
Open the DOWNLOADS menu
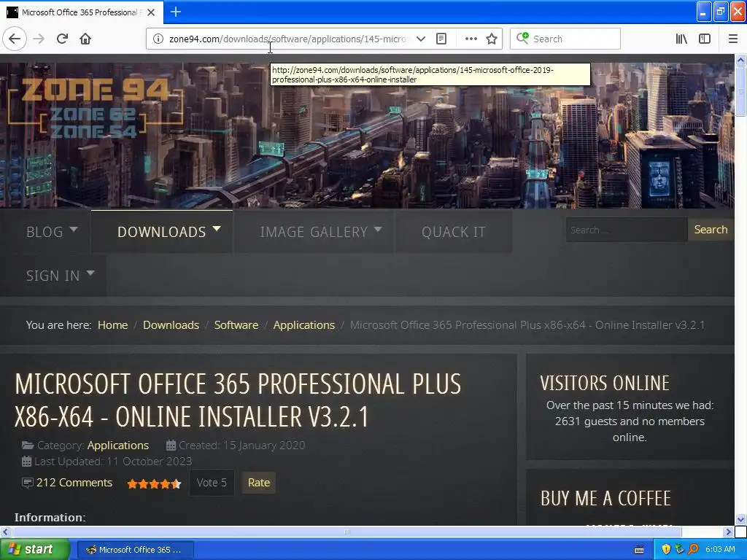click(x=162, y=231)
